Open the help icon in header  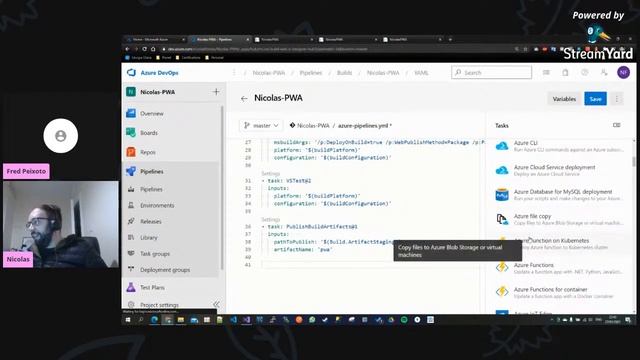tap(584, 72)
